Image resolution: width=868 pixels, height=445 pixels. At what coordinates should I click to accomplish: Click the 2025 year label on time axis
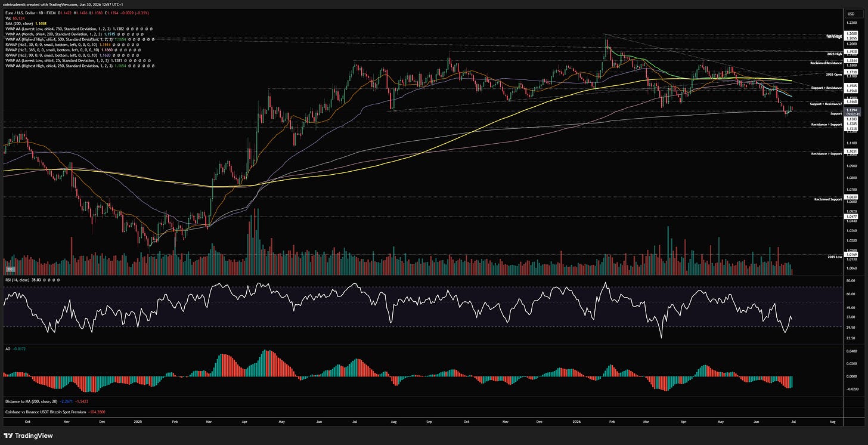click(x=138, y=421)
